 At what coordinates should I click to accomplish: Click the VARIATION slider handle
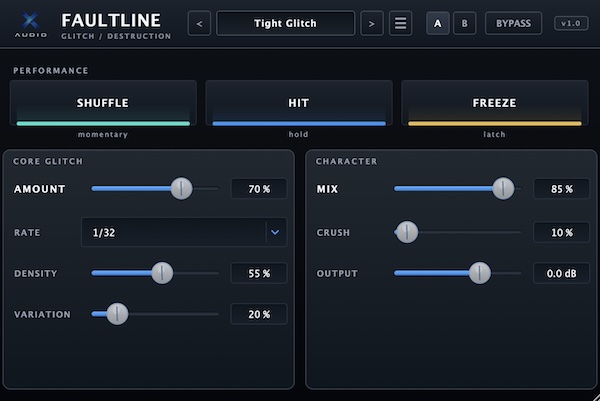coord(117,314)
